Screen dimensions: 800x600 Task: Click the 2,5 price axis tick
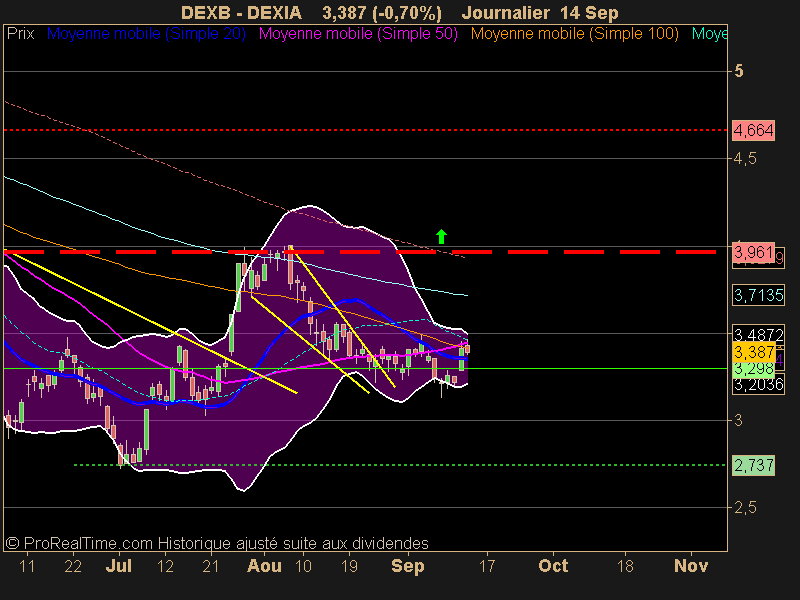click(745, 508)
